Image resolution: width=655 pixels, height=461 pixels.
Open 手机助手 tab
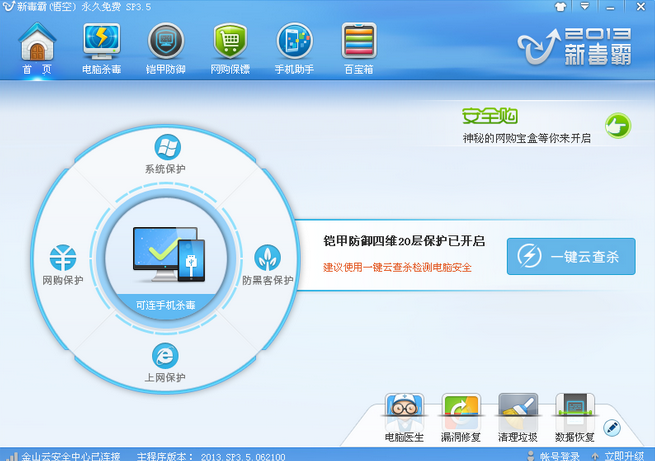[x=294, y=48]
